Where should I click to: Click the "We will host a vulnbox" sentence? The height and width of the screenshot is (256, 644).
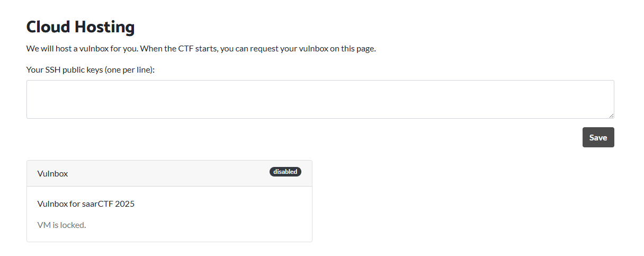(x=82, y=49)
